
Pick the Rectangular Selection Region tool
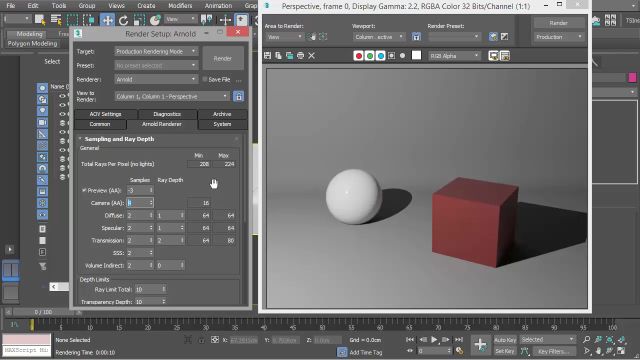(72, 20)
